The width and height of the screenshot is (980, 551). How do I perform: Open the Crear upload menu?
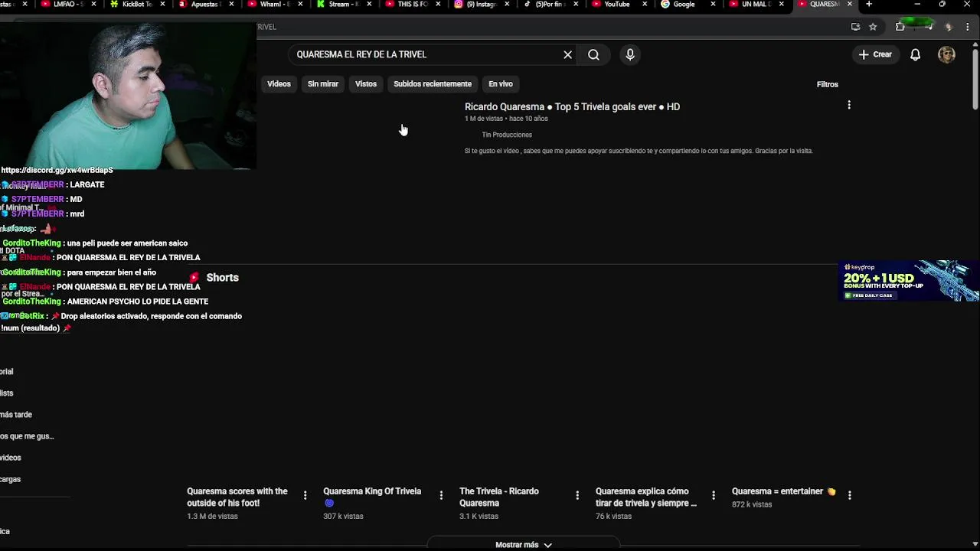[875, 54]
